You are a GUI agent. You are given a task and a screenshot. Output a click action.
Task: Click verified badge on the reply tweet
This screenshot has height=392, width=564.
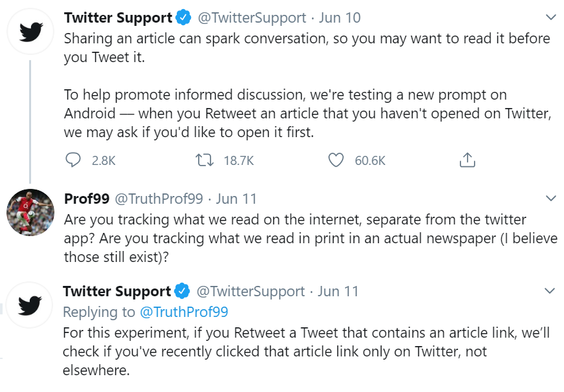point(182,291)
